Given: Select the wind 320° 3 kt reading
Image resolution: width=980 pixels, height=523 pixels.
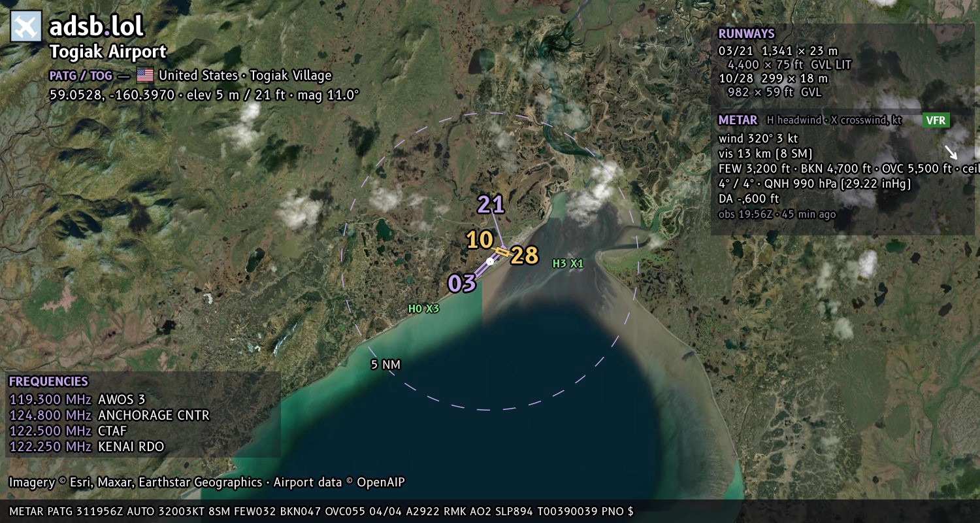Looking at the screenshot, I should pyautogui.click(x=758, y=139).
